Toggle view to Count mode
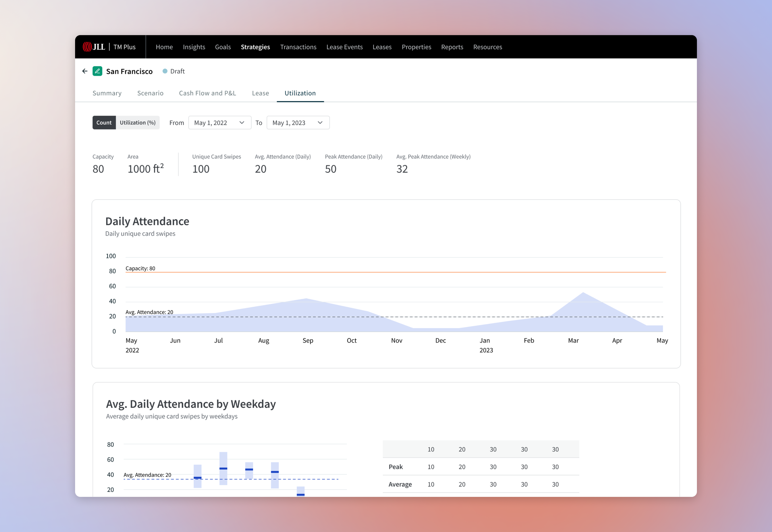This screenshot has width=772, height=532. (104, 123)
